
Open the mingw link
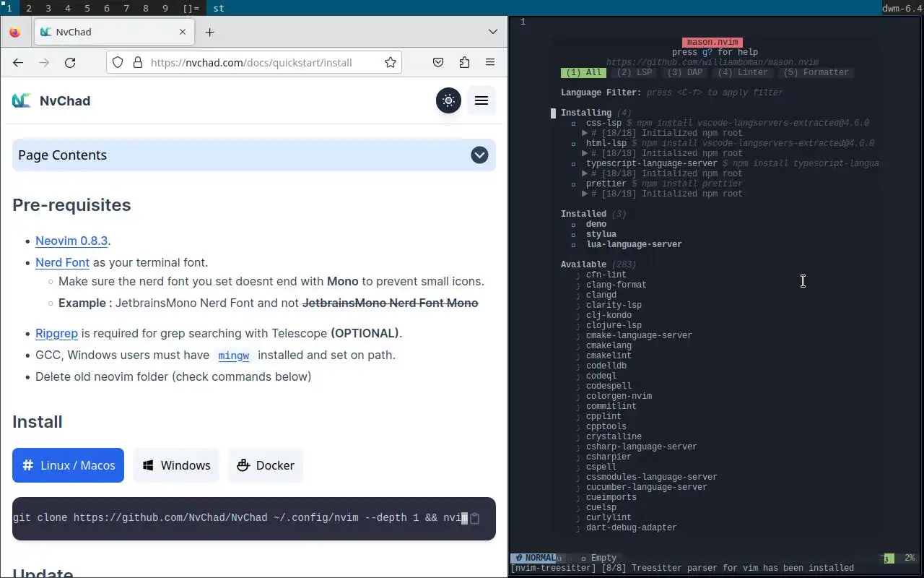[234, 355]
